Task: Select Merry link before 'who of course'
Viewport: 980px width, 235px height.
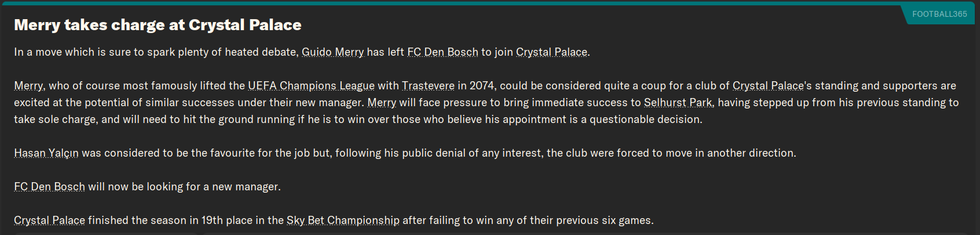Action: pyautogui.click(x=28, y=86)
